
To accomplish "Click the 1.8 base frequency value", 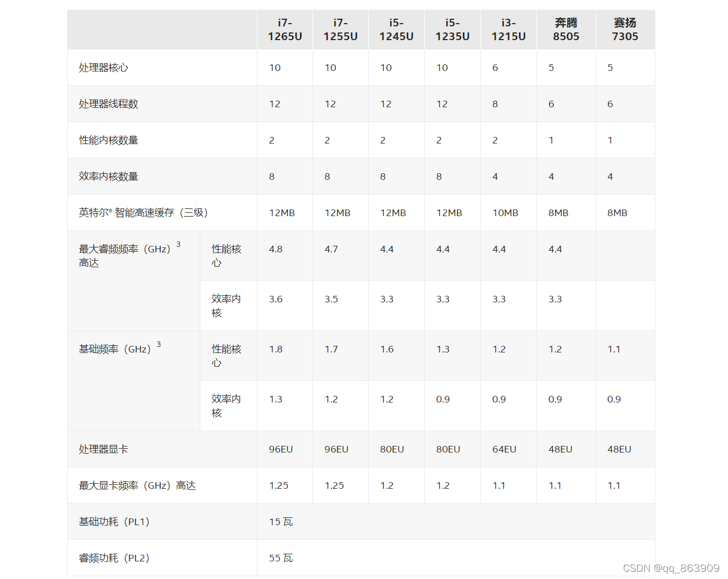I will [276, 349].
